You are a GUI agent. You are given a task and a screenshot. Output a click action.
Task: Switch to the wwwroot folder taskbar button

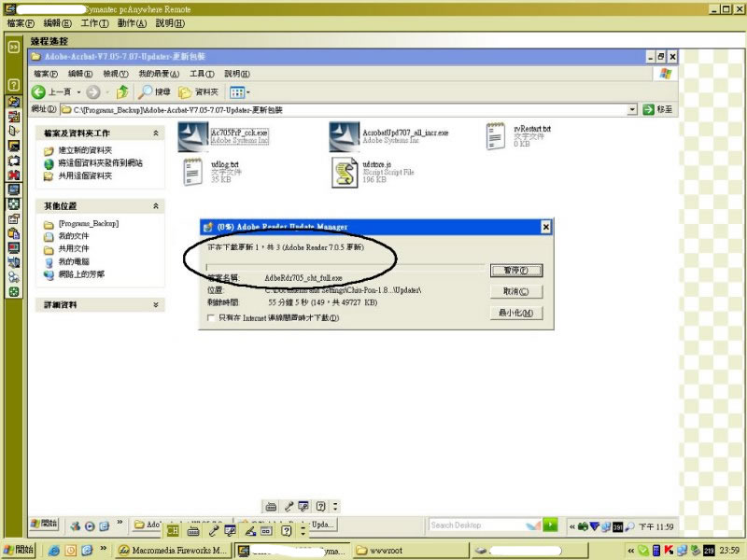[411, 551]
